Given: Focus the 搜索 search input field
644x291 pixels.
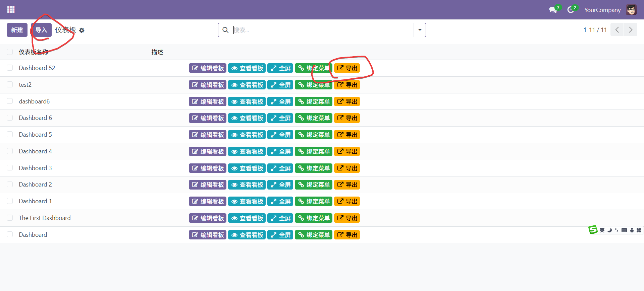Looking at the screenshot, I should point(322,30).
